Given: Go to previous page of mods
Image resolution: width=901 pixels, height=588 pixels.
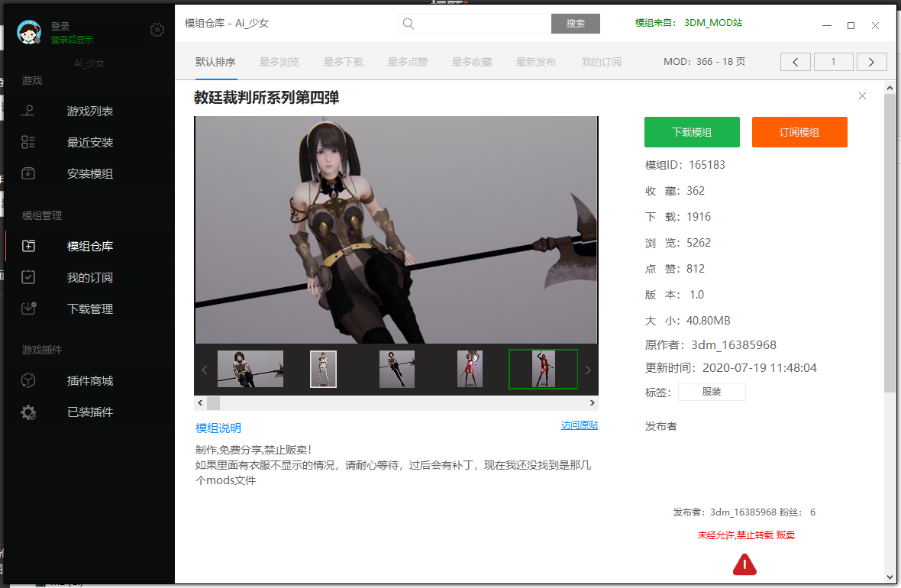Looking at the screenshot, I should click(x=796, y=62).
